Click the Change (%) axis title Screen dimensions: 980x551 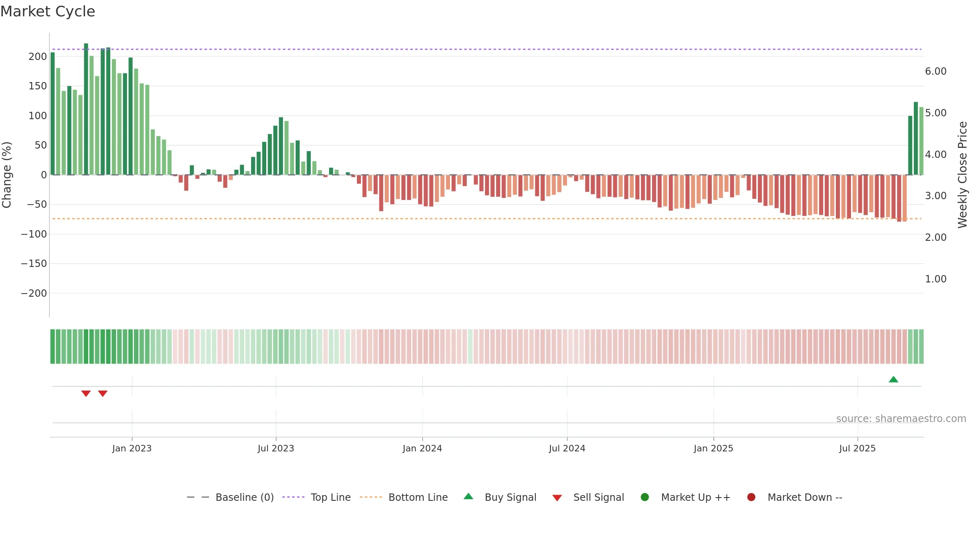click(x=7, y=175)
